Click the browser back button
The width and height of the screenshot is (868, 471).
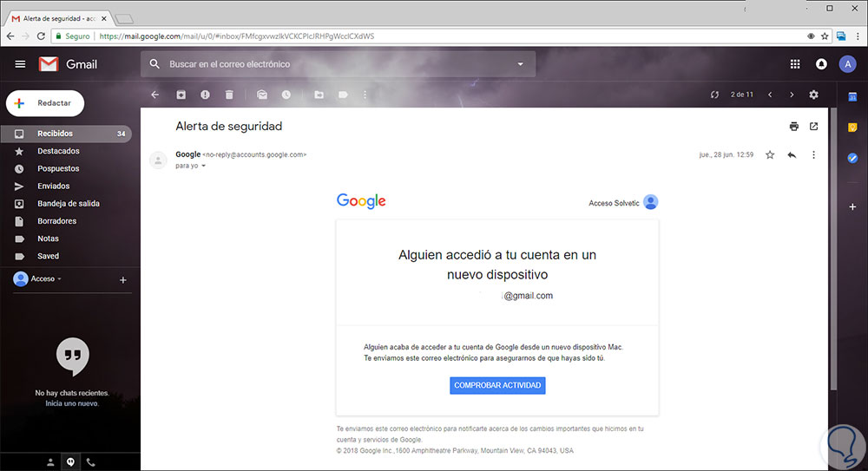click(10, 36)
